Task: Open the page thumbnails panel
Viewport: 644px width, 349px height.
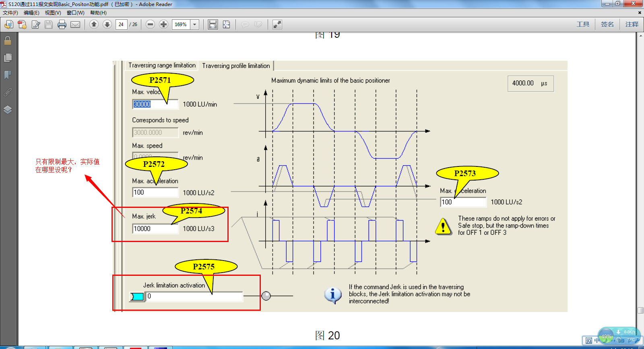Action: pos(8,58)
